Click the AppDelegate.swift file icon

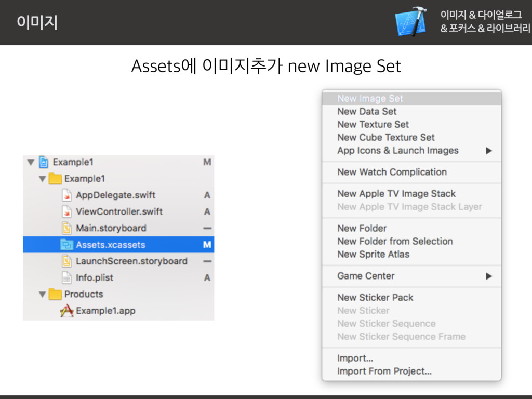point(67,195)
